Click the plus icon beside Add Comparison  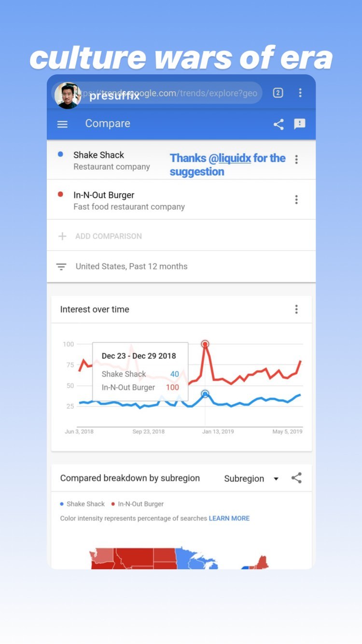[62, 236]
